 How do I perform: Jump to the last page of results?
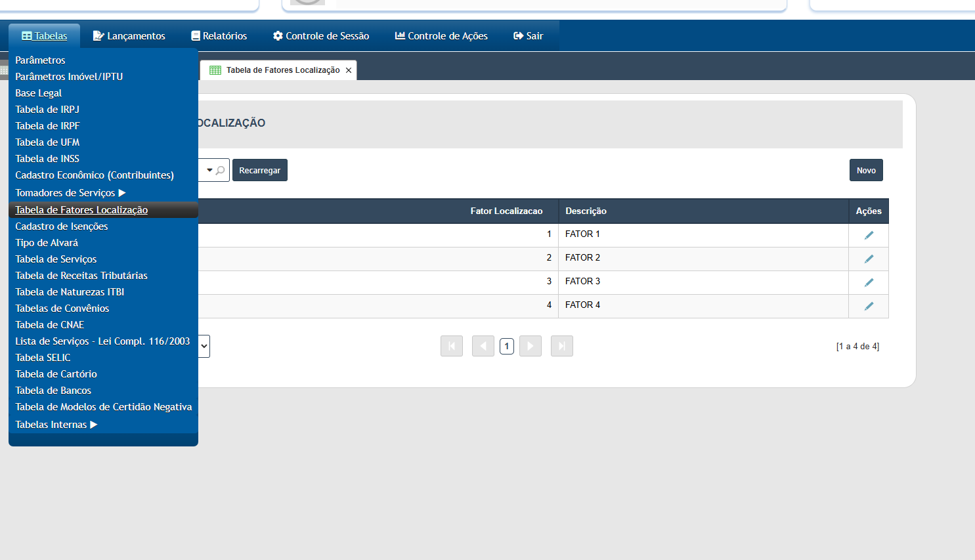(562, 346)
